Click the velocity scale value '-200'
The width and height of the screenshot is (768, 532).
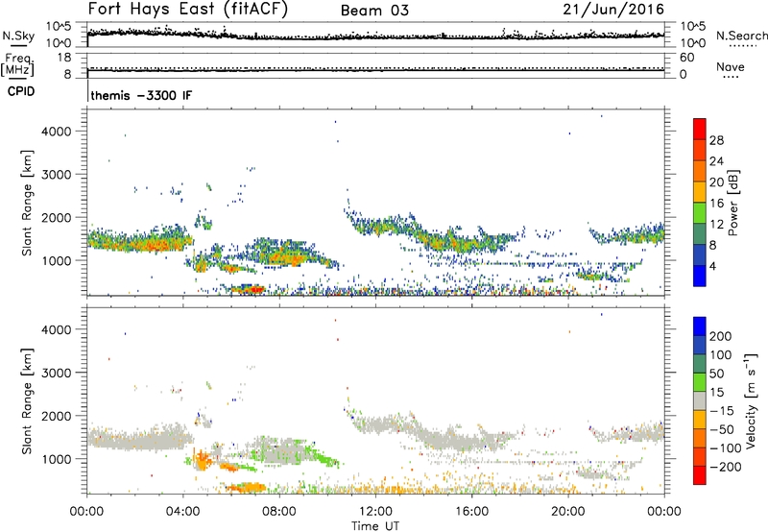tap(726, 467)
